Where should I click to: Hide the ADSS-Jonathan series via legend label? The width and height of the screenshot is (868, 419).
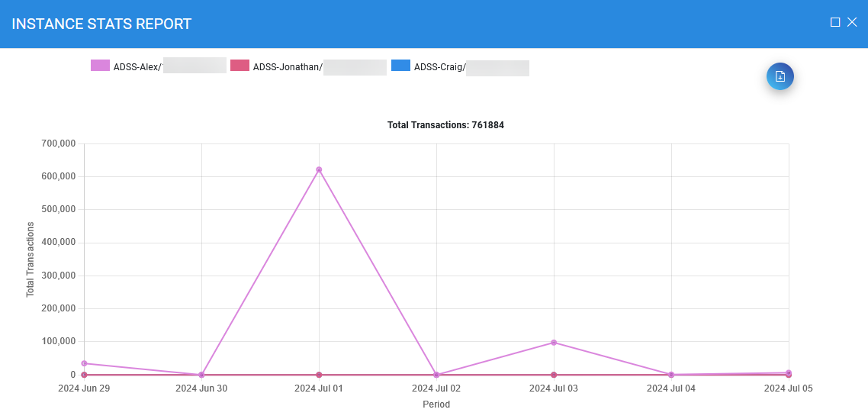coord(288,67)
